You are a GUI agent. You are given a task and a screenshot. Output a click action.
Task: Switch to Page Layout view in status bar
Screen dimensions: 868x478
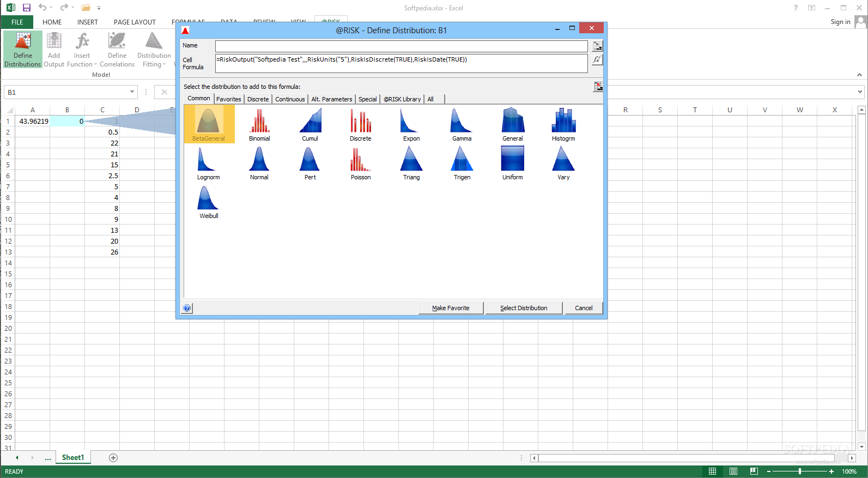(733, 471)
